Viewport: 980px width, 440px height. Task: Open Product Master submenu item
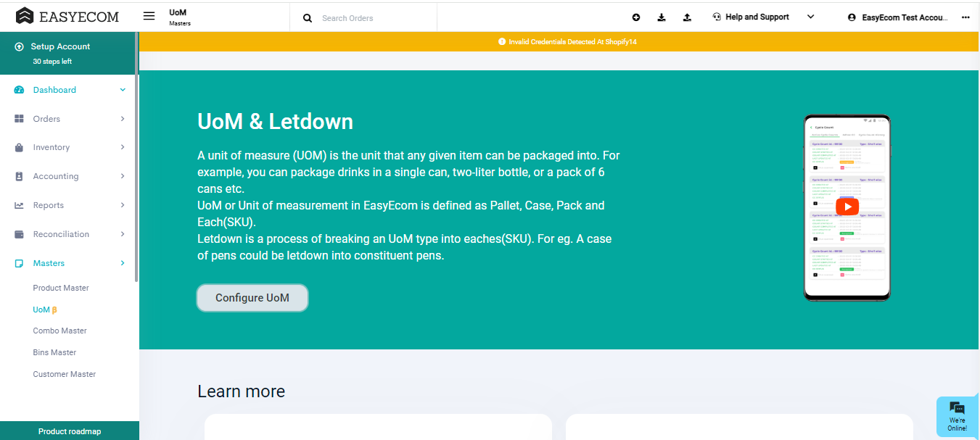[x=61, y=288]
